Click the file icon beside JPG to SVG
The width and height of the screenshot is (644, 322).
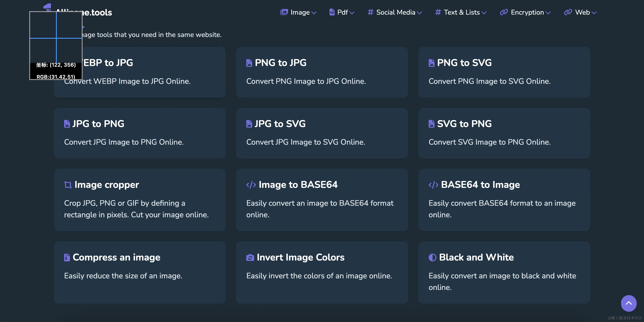click(249, 124)
